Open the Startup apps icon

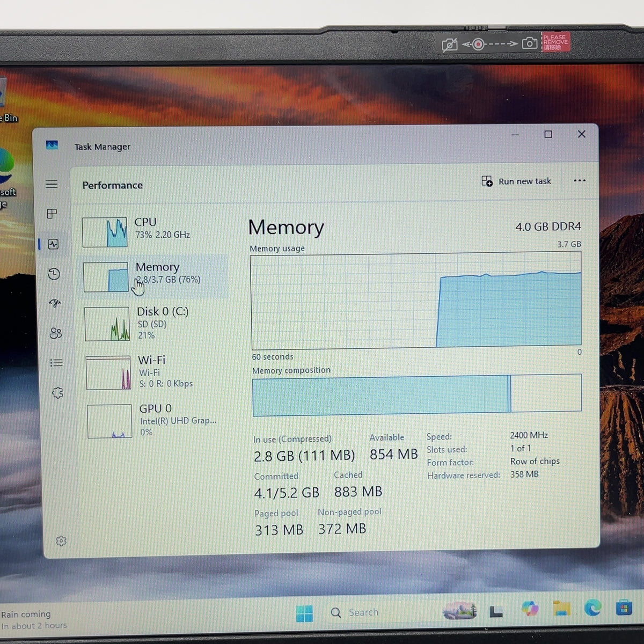55,303
